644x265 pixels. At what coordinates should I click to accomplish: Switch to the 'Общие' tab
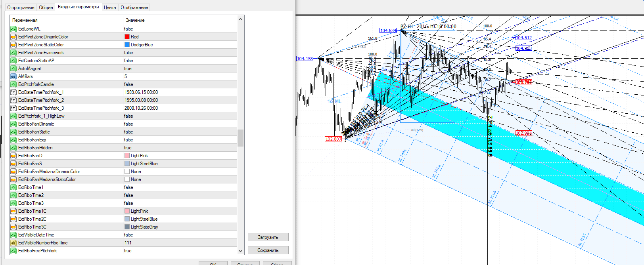[x=46, y=8]
